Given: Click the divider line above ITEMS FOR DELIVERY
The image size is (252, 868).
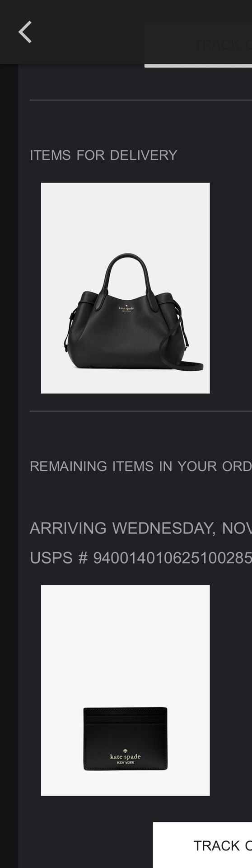Looking at the screenshot, I should pos(140,100).
